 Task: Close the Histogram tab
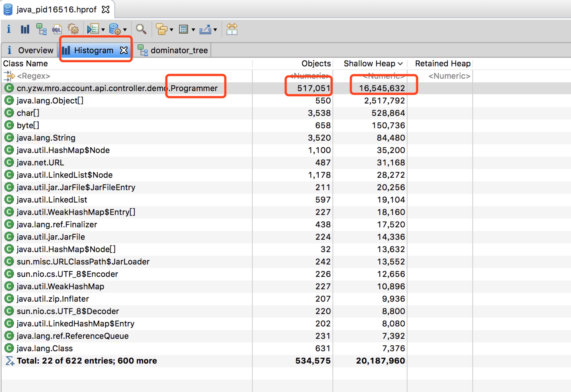click(124, 50)
